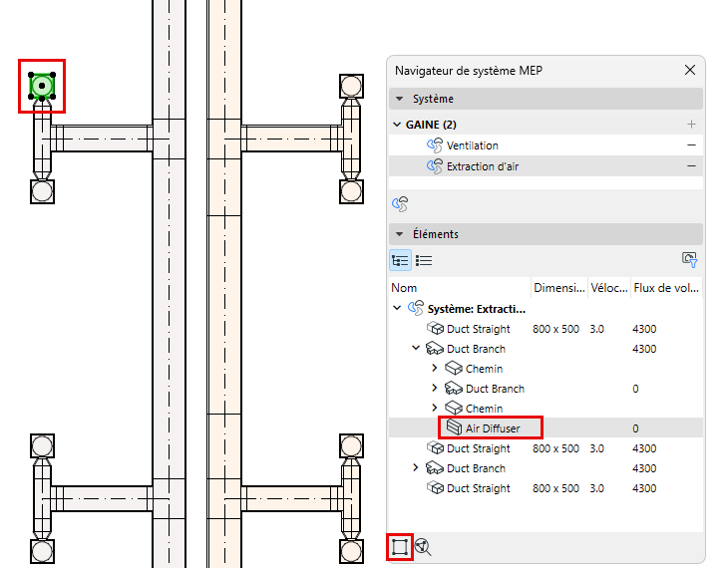Expand the second Chemin node

point(435,408)
